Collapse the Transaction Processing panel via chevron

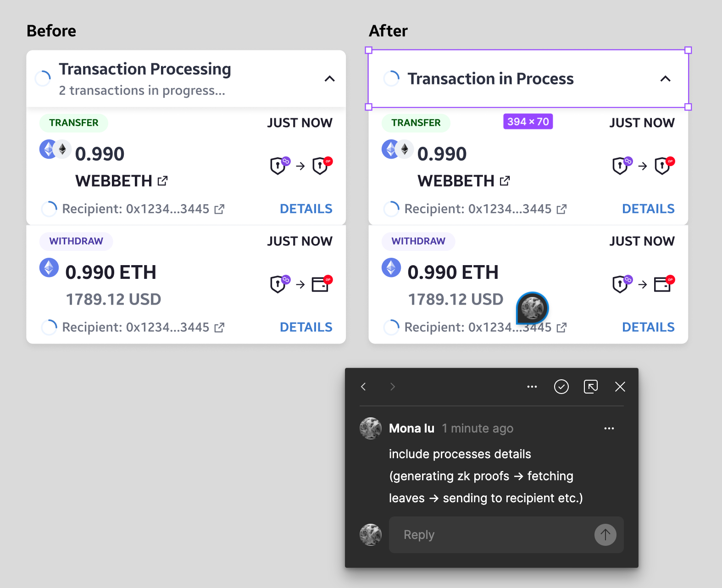click(x=330, y=78)
